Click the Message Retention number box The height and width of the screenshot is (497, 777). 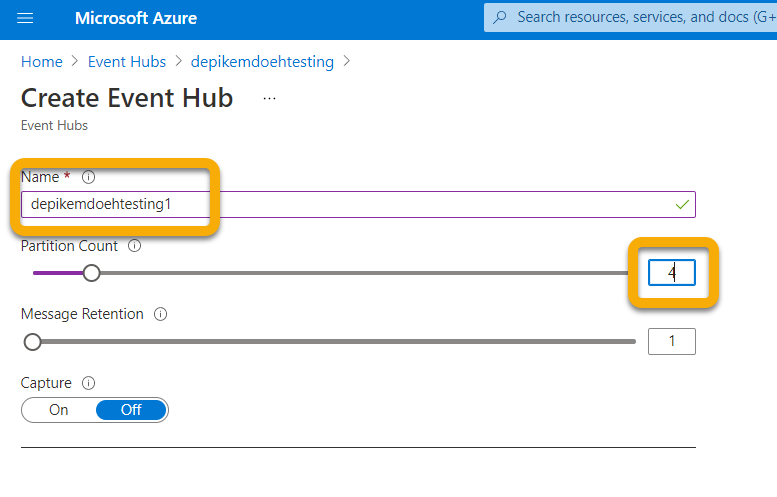coord(671,342)
